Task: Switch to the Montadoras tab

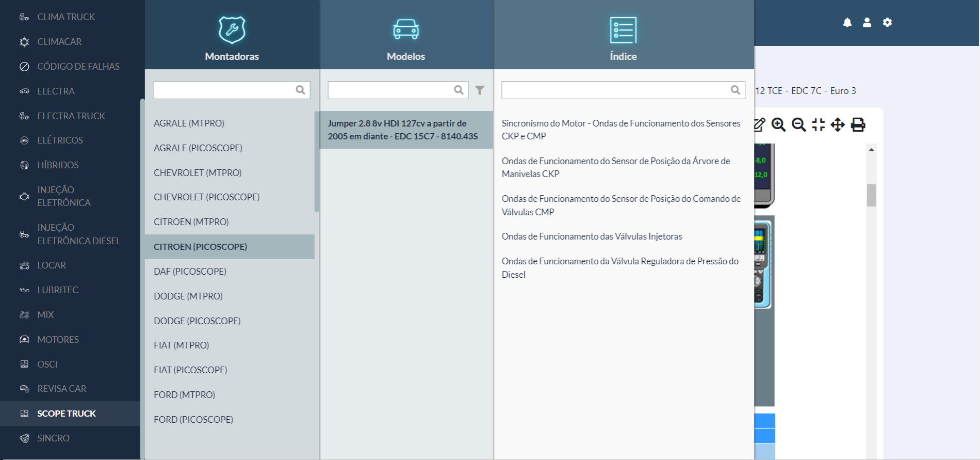Action: (232, 36)
